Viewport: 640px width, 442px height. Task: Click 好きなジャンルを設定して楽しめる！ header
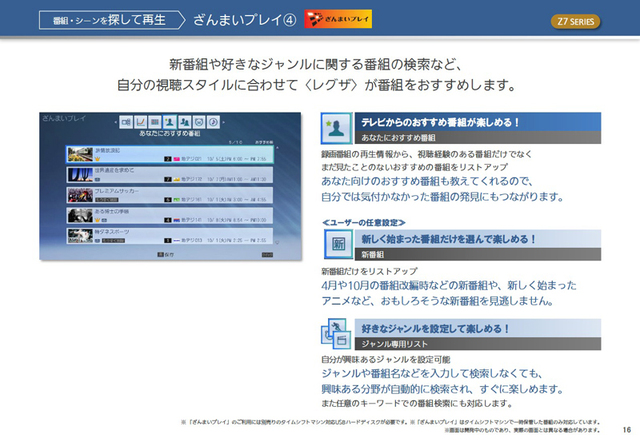tap(478, 328)
